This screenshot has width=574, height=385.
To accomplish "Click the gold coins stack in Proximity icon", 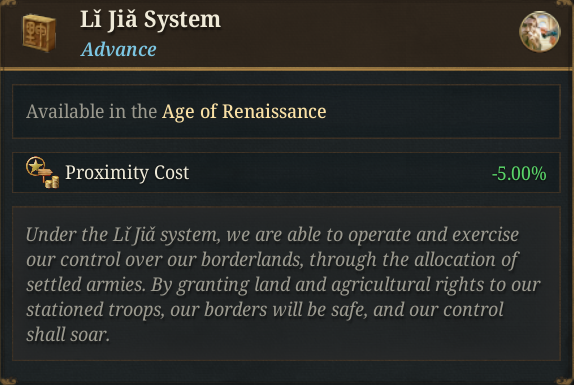I will tap(52, 182).
